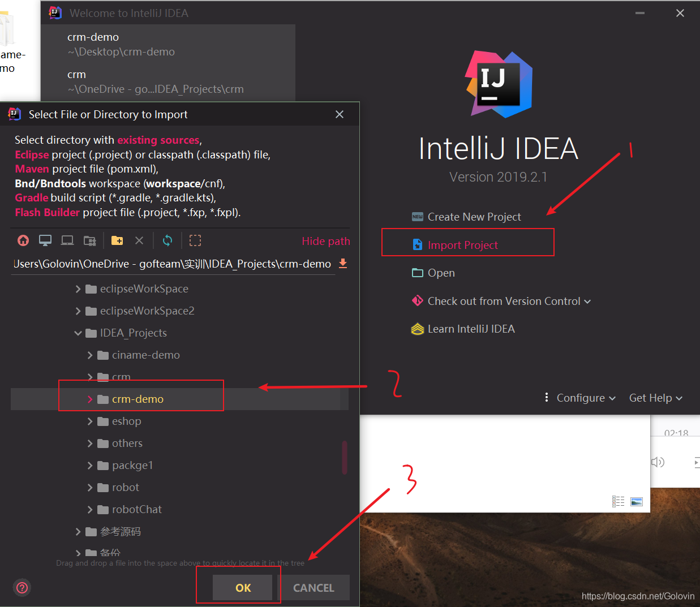Select Learn IntelliJ IDEA
Screen dimensions: 700x607
pyautogui.click(x=471, y=329)
